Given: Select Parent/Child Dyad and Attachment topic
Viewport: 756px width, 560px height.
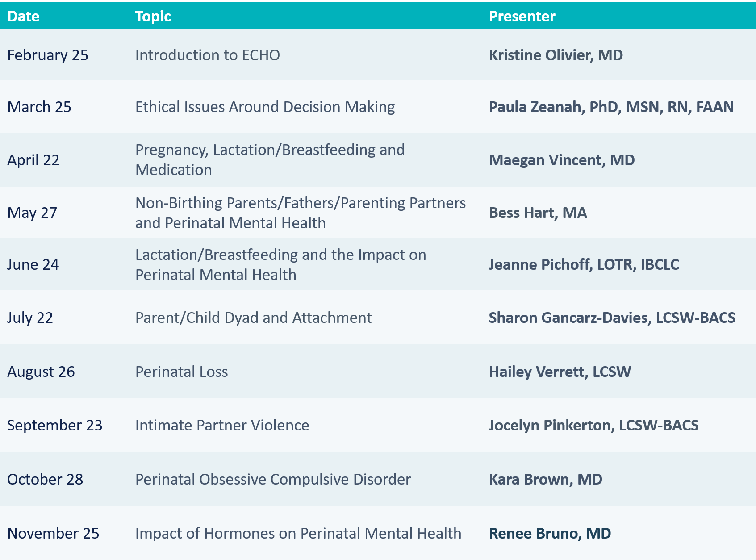Looking at the screenshot, I should (x=253, y=318).
